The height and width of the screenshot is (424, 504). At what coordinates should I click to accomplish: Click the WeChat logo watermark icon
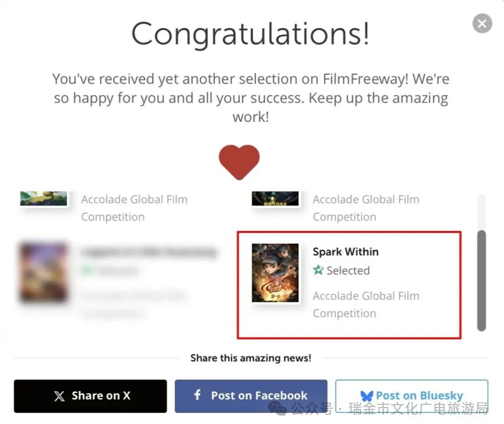277,408
